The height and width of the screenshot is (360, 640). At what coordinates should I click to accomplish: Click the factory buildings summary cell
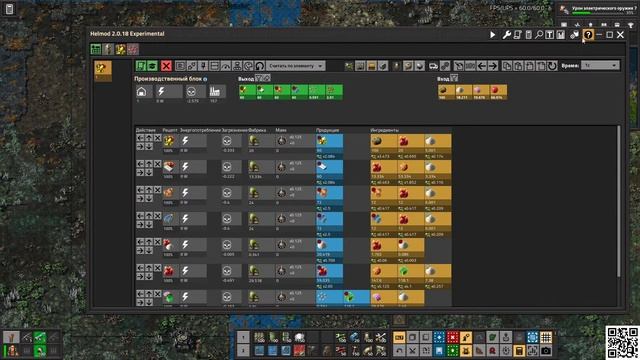point(217,91)
